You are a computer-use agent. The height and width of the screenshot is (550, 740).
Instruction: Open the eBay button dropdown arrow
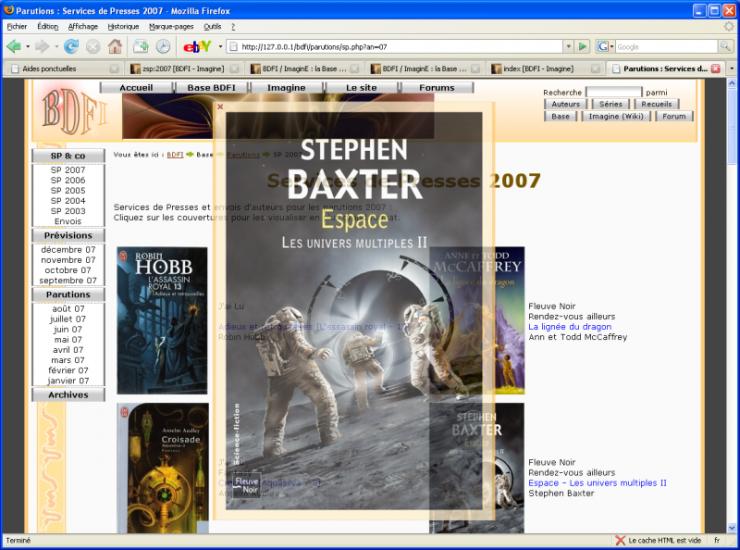pos(220,46)
